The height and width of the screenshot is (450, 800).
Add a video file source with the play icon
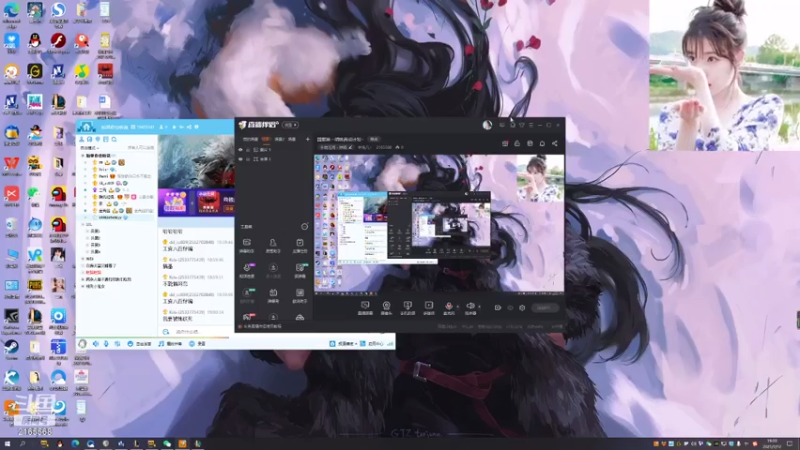tap(429, 308)
